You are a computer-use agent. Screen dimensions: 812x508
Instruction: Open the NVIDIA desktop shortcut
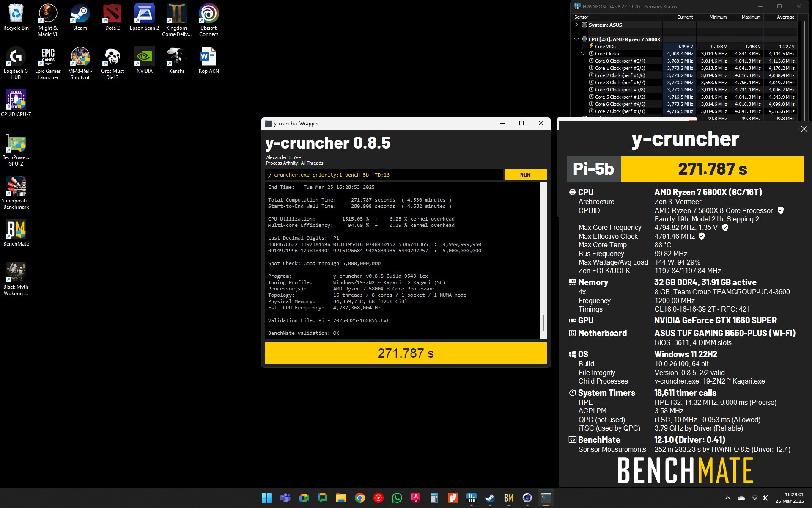(144, 61)
